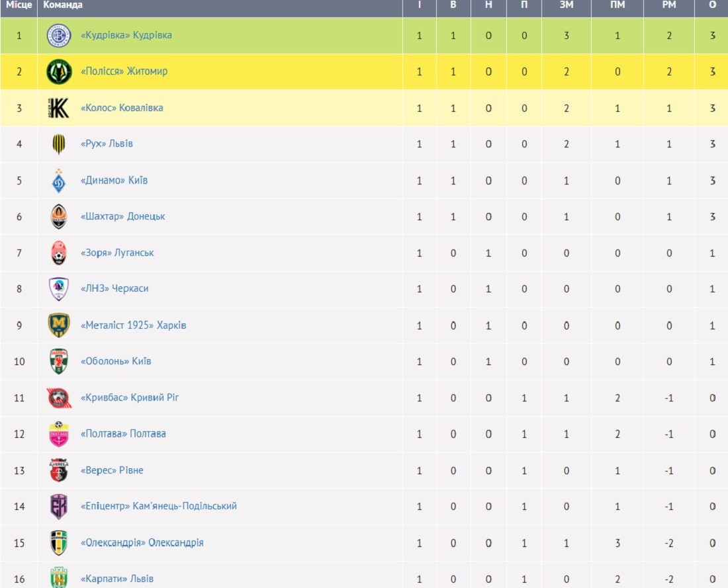Click the Kryvbas Kryvyi Rih logo
728x588 pixels.
point(59,398)
